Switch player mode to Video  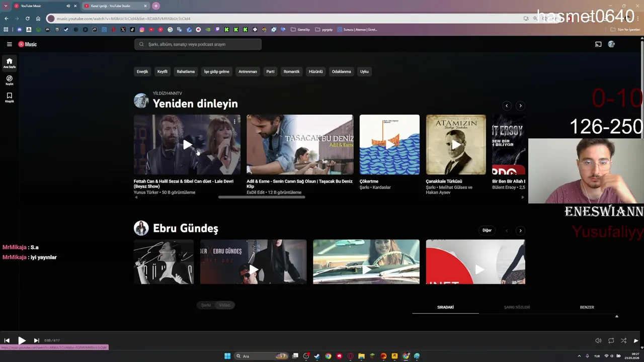pos(225,305)
